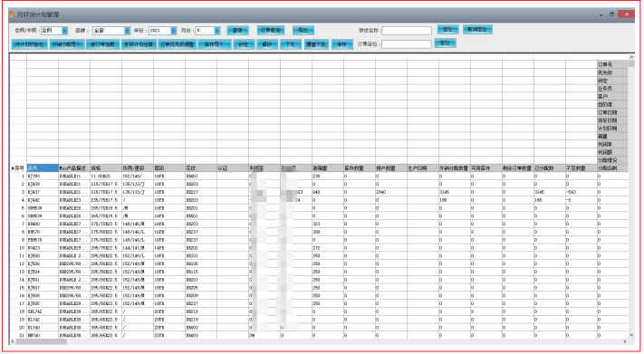Run 月计划初始化 from the toolbar
This screenshot has height=354, width=644.
click(x=29, y=44)
